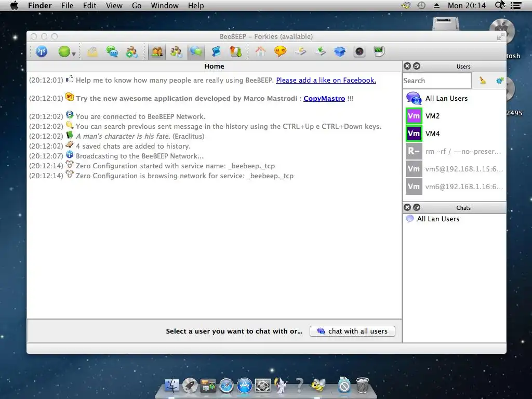Click the orange quote speech bubble icon
532x399 pixels.
pos(280,51)
